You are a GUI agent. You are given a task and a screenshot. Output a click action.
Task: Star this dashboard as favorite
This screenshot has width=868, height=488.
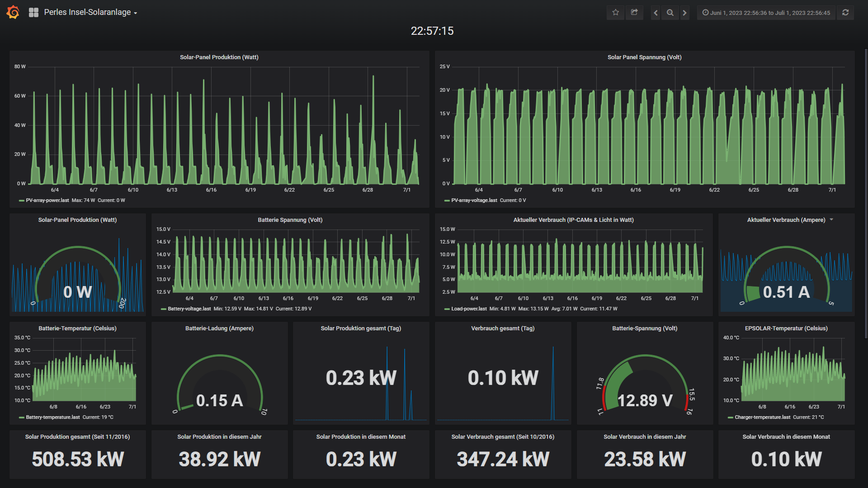(615, 13)
